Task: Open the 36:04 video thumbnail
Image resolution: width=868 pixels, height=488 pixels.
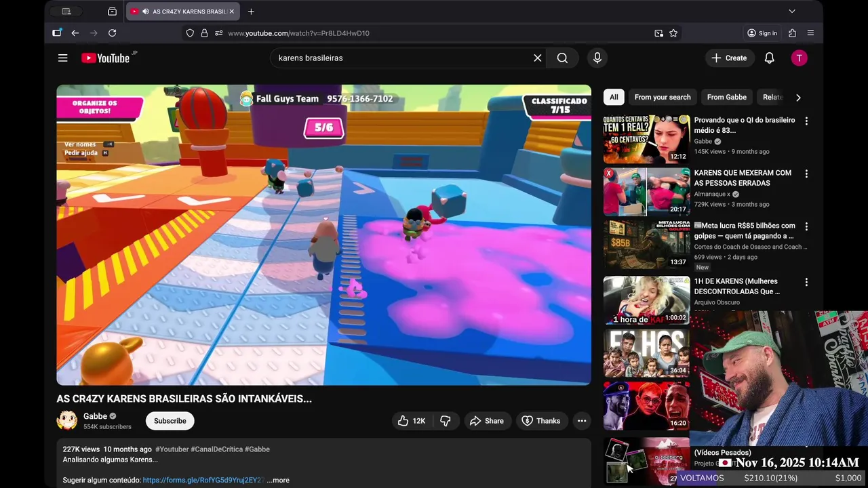Action: tap(646, 353)
